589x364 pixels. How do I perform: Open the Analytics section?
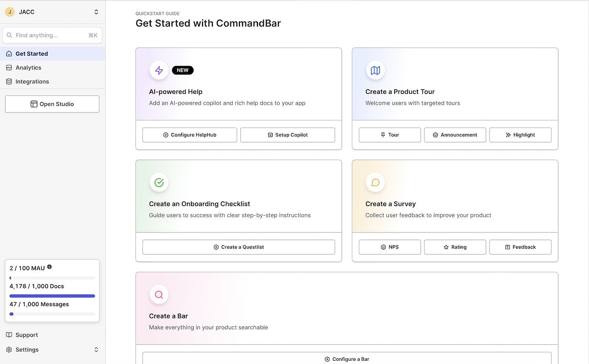[53, 67]
